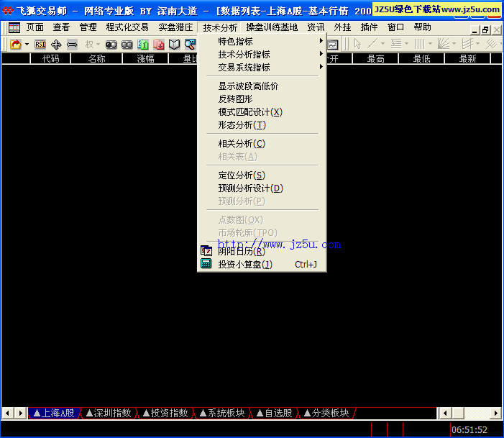This screenshot has width=504, height=438.
Task: Click the horizontal retracement lines tool icon
Action: (396, 44)
